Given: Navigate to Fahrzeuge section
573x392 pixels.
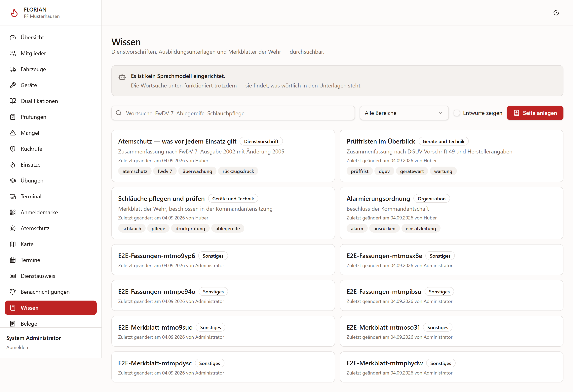Looking at the screenshot, I should 51,69.
